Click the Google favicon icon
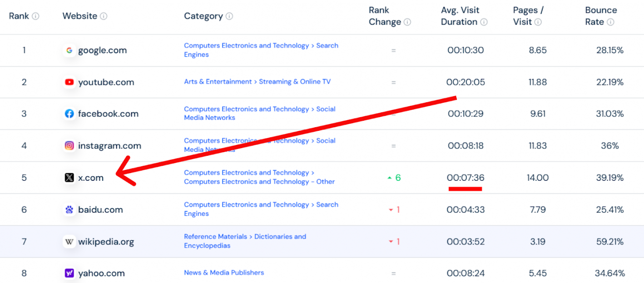 click(69, 50)
